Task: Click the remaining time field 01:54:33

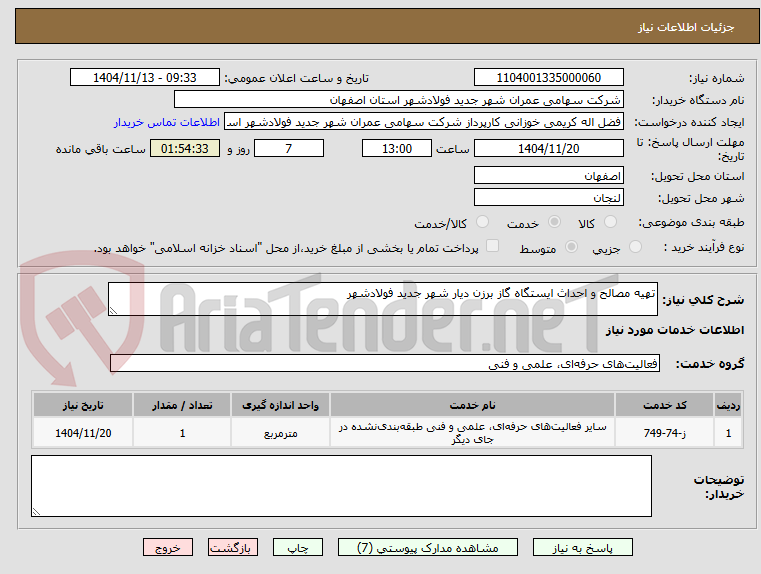Action: pyautogui.click(x=185, y=148)
